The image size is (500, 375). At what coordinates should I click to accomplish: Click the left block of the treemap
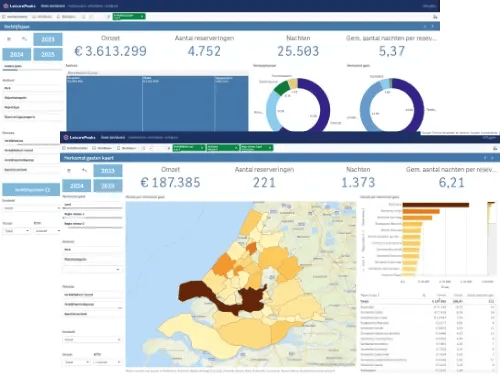(x=104, y=104)
